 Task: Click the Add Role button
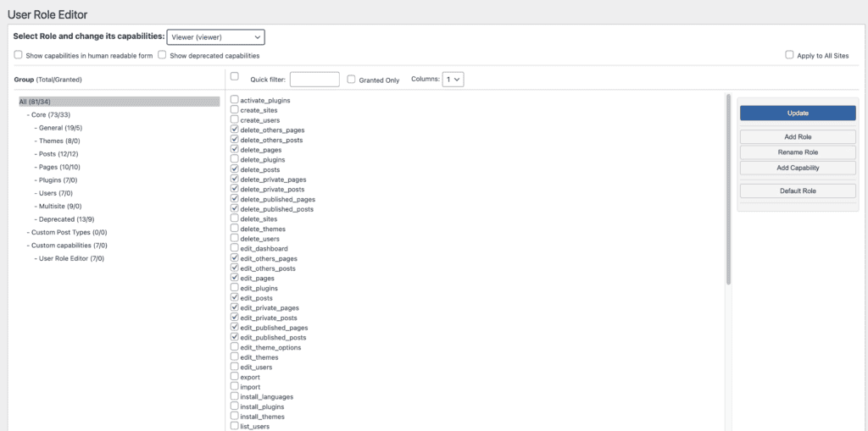[798, 136]
